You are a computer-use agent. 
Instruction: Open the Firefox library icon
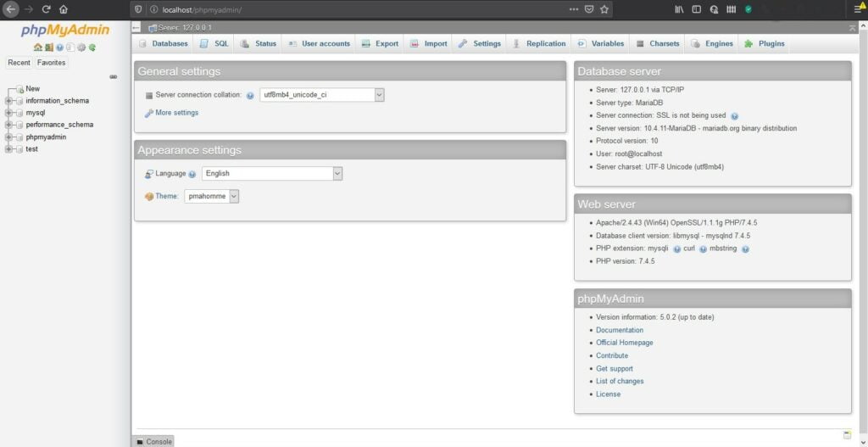(x=679, y=9)
